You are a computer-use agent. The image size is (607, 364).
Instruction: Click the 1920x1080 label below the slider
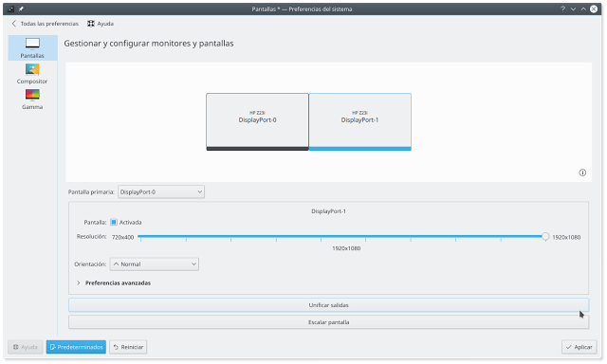[x=346, y=248]
